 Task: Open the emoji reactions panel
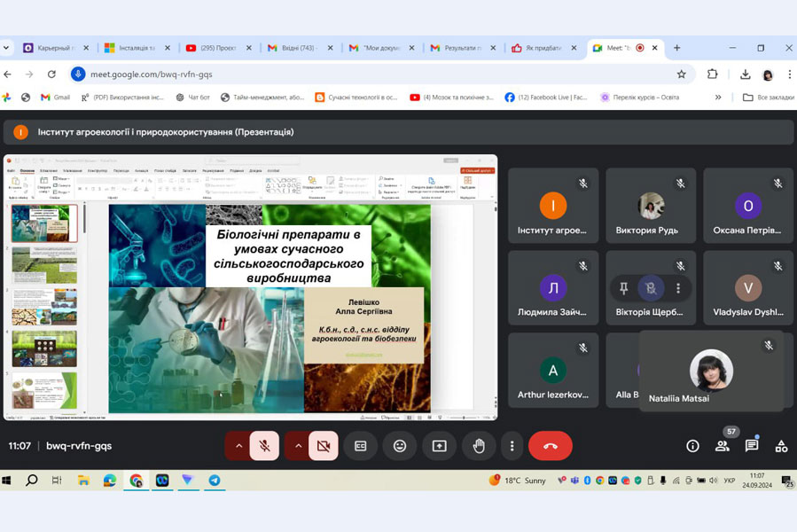(x=400, y=446)
